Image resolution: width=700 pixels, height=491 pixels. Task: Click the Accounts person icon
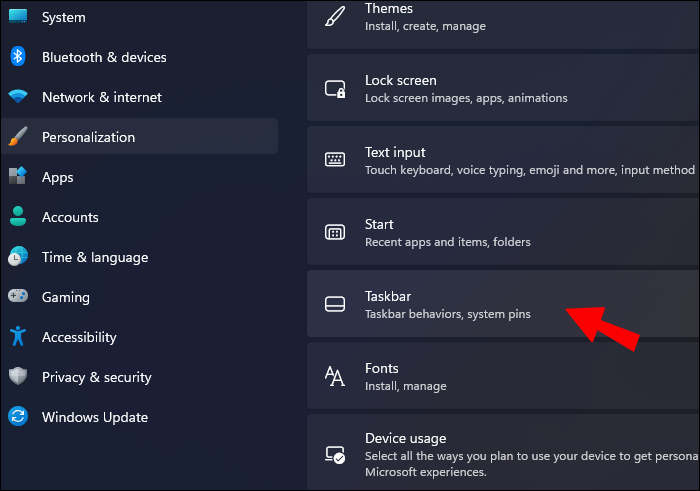pos(18,217)
